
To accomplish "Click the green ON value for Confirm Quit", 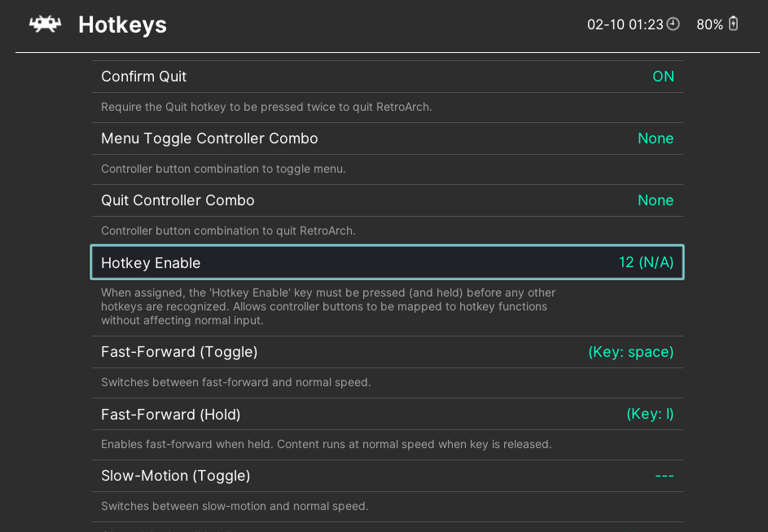I will (664, 76).
